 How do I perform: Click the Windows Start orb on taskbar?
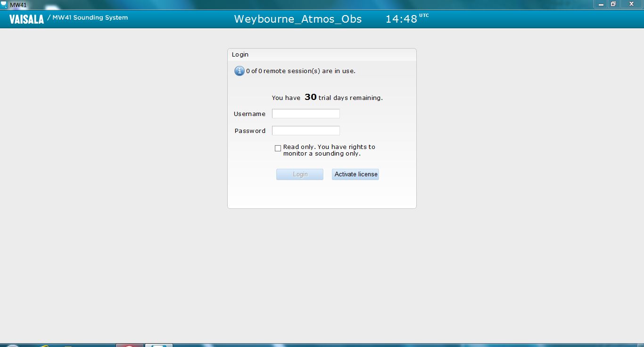[12, 346]
